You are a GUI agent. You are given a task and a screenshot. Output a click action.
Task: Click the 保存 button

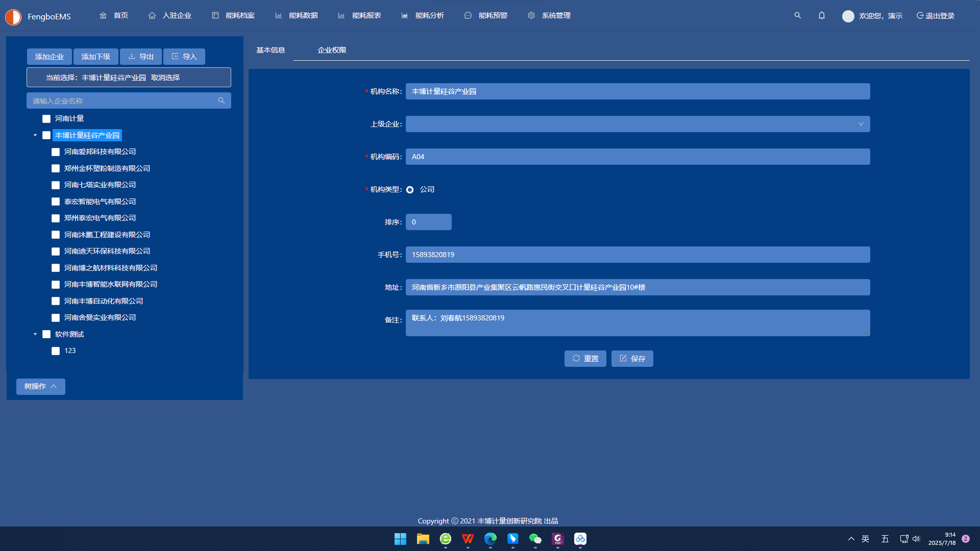point(632,359)
